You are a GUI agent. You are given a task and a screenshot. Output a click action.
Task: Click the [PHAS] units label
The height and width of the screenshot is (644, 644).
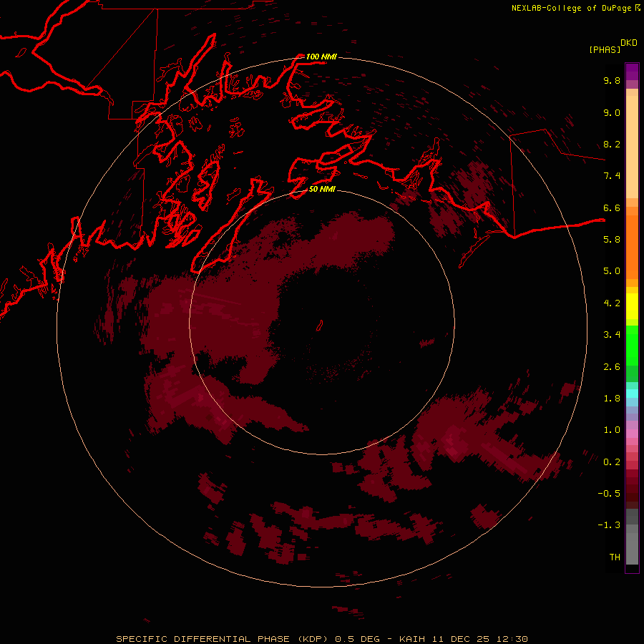(605, 49)
